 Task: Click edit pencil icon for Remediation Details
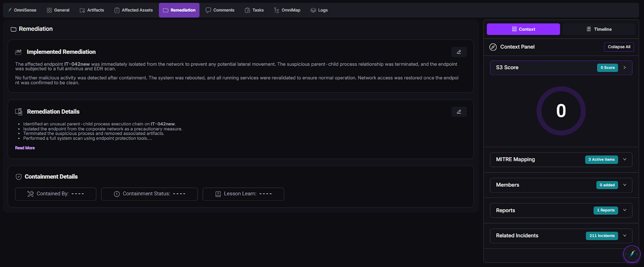click(x=459, y=112)
